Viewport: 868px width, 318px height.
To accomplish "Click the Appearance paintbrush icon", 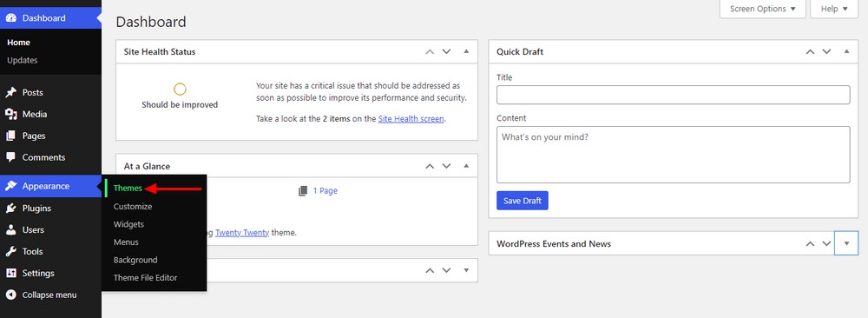I will (10, 186).
